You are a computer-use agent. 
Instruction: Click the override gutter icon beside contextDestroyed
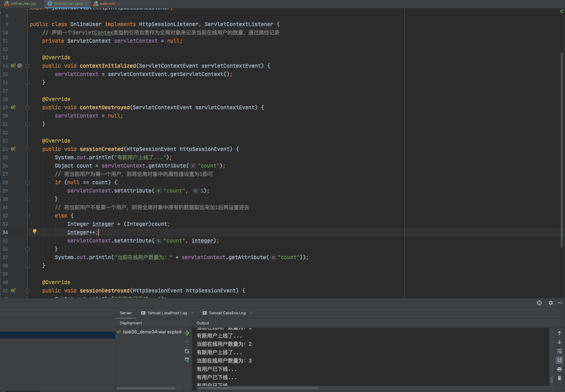tap(13, 107)
